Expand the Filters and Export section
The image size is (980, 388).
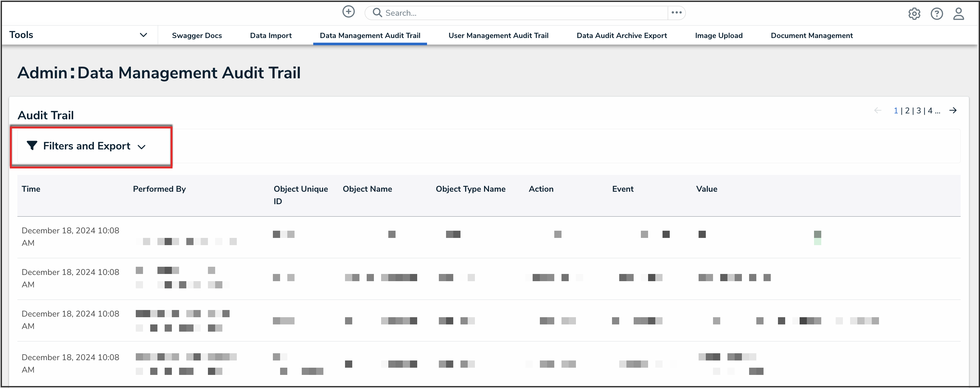click(87, 146)
